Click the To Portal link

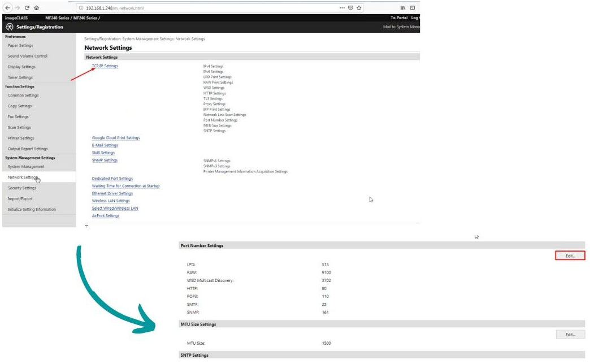[399, 18]
